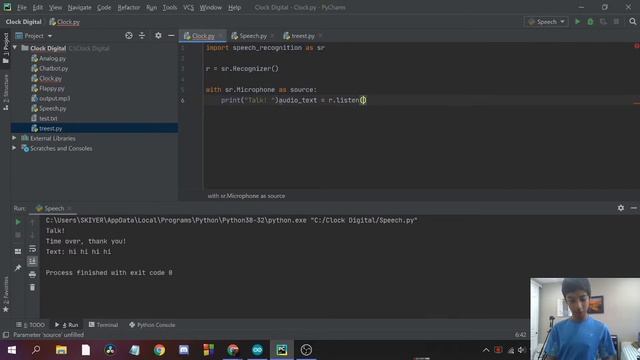Expand Scratches and Consoles node
This screenshot has height=360, width=640.
[x=14, y=148]
